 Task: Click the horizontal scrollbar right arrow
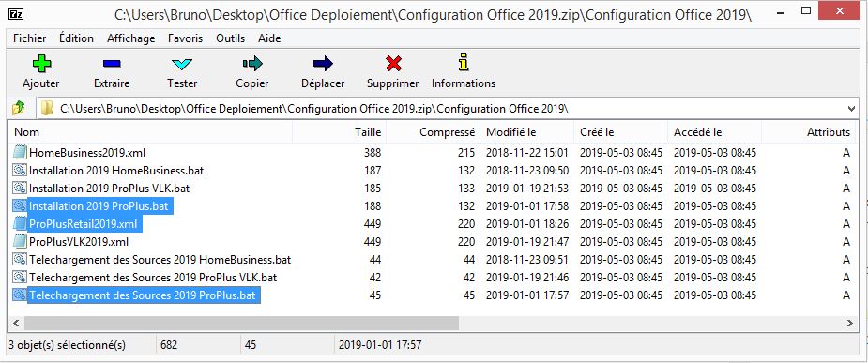pyautogui.click(x=849, y=323)
